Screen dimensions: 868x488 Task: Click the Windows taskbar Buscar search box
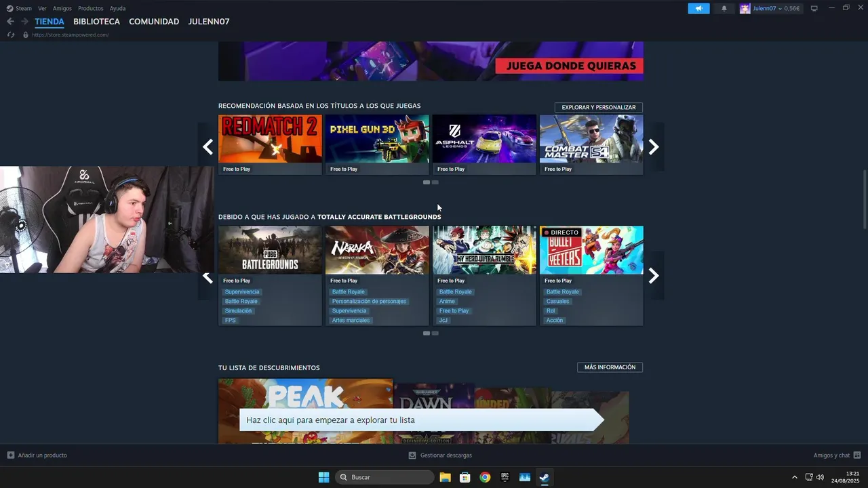384,477
